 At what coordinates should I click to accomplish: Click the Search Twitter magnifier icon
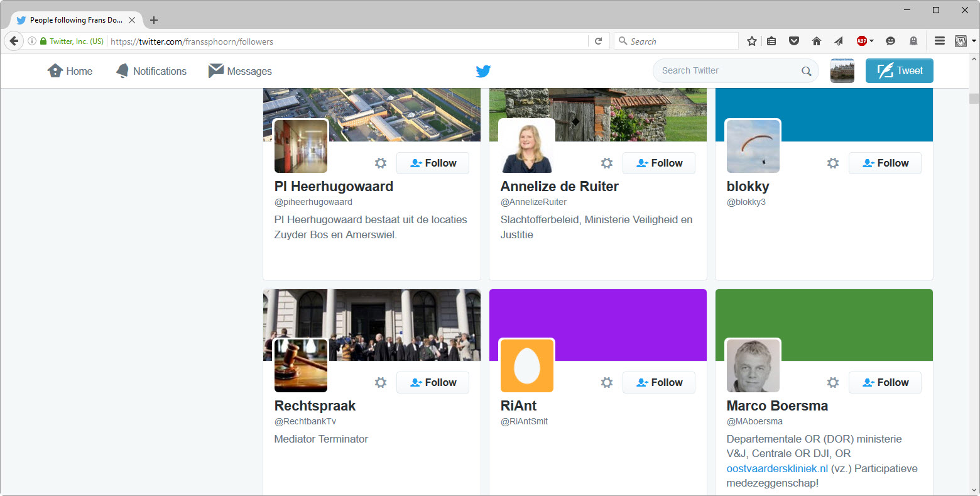click(806, 71)
